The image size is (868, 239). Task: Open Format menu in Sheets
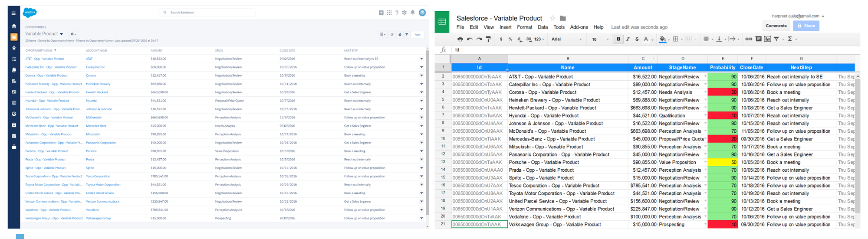[524, 27]
